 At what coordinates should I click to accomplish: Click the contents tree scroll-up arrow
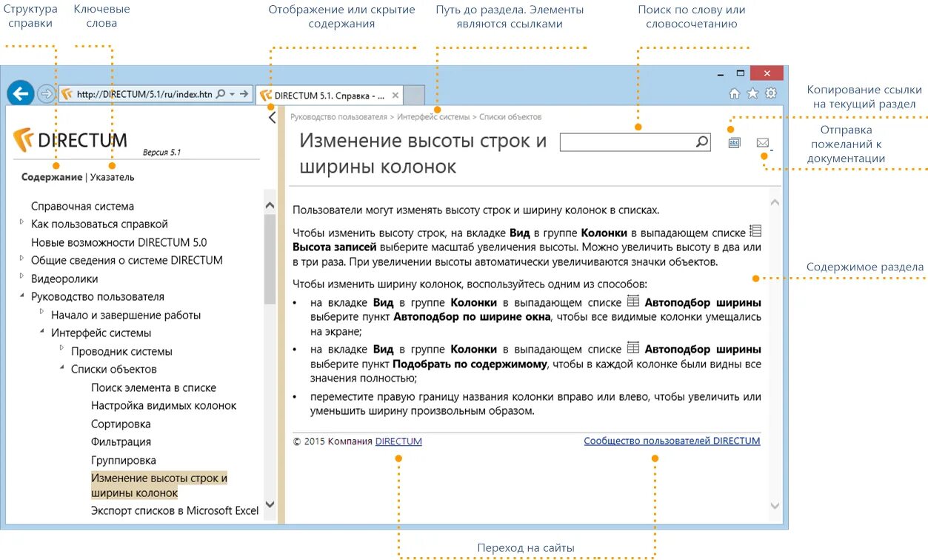pos(270,207)
